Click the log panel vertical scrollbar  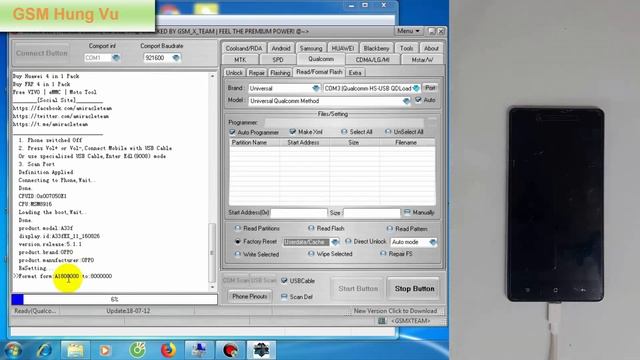(x=212, y=182)
